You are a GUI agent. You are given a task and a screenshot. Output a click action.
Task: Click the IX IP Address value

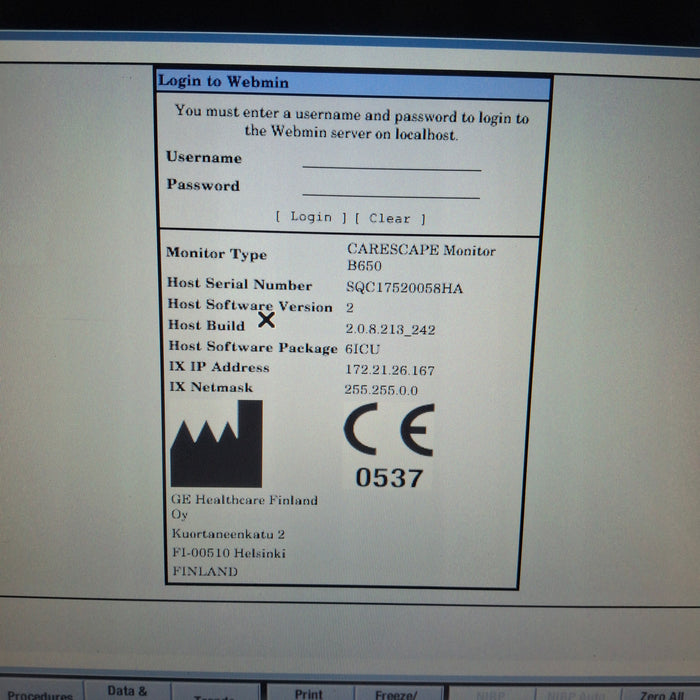[389, 370]
